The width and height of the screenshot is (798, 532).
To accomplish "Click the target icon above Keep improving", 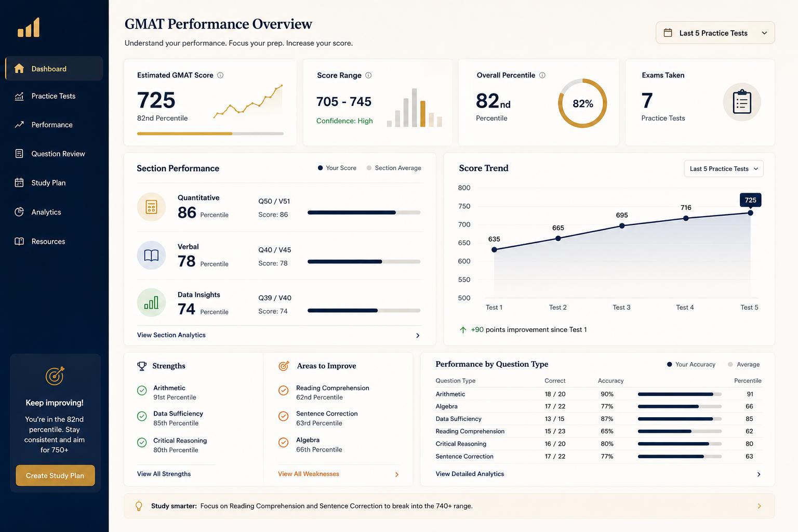I will 55,376.
